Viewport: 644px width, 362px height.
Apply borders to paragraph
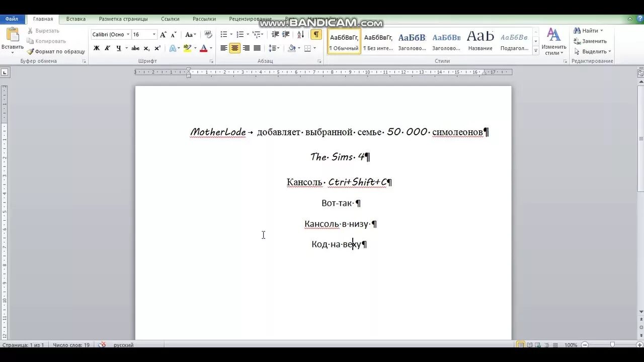pyautogui.click(x=307, y=48)
